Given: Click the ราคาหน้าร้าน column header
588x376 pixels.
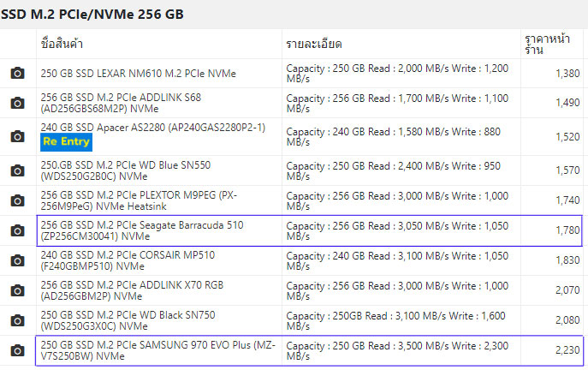Looking at the screenshot, I should coord(547,44).
